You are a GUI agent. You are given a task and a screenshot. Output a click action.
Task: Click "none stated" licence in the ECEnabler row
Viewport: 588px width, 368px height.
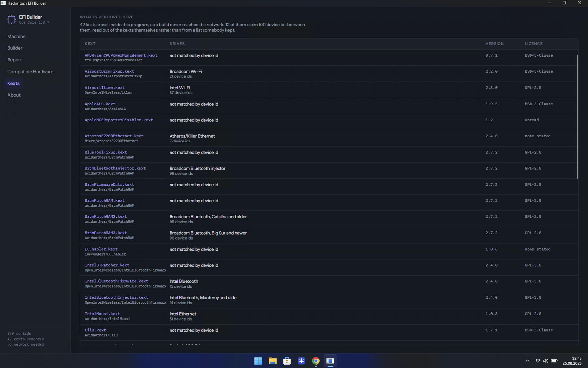coord(538,249)
